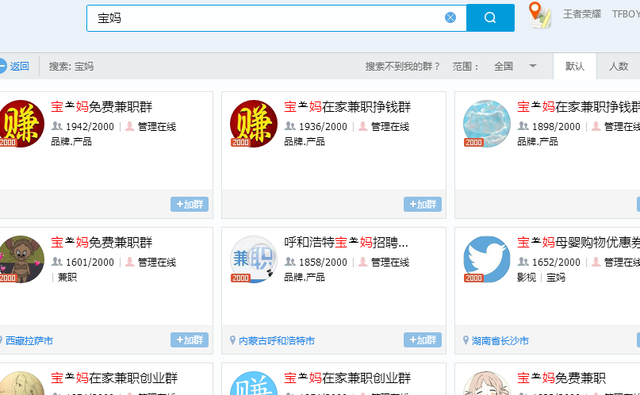
Task: Expand the range dropdown arrow
Action: pos(533,66)
